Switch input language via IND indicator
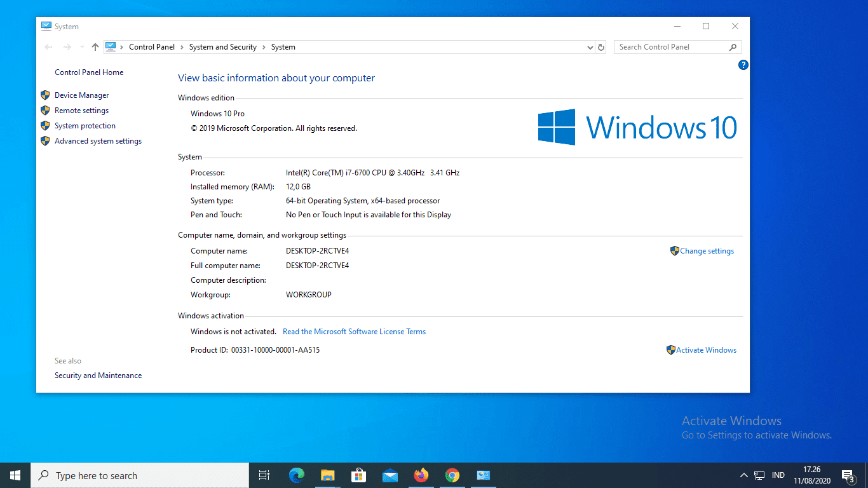The image size is (868, 488). tap(778, 475)
